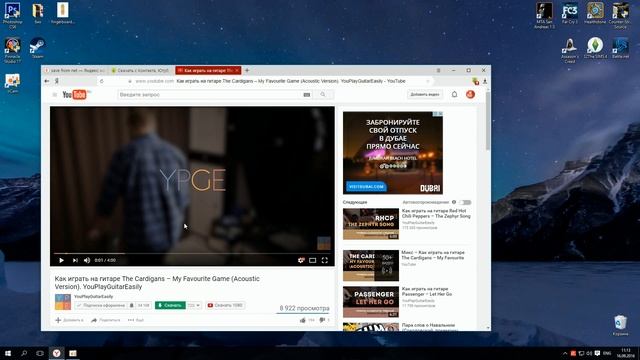Open the Red Hot Chili Peppers video title
The width and height of the screenshot is (640, 360).
[x=436, y=213]
